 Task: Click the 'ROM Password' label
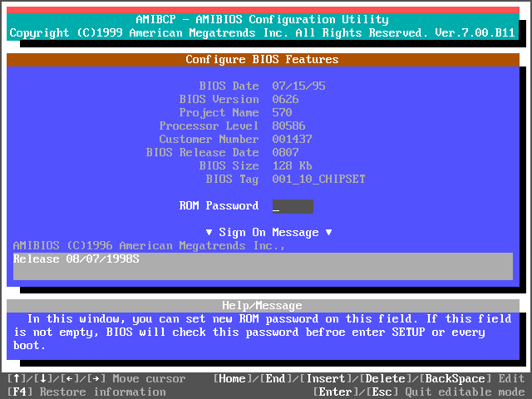coord(219,205)
